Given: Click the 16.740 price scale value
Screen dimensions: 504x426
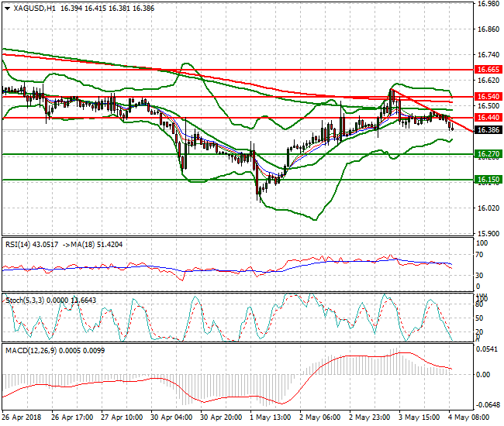Looking at the screenshot, I should point(488,55).
